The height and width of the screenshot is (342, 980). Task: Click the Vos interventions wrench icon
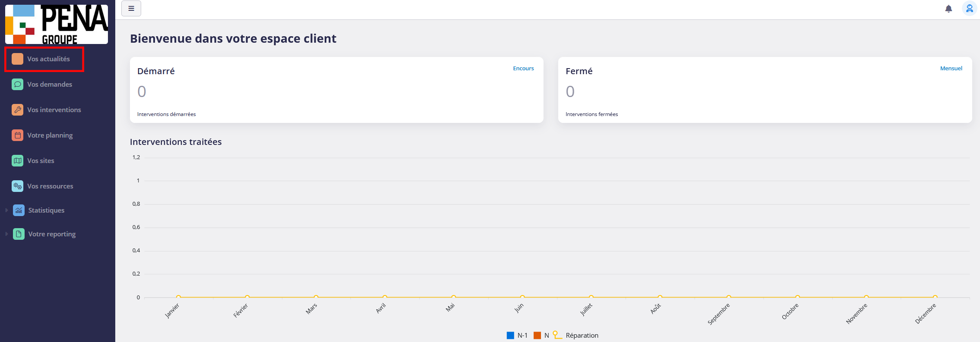[17, 110]
